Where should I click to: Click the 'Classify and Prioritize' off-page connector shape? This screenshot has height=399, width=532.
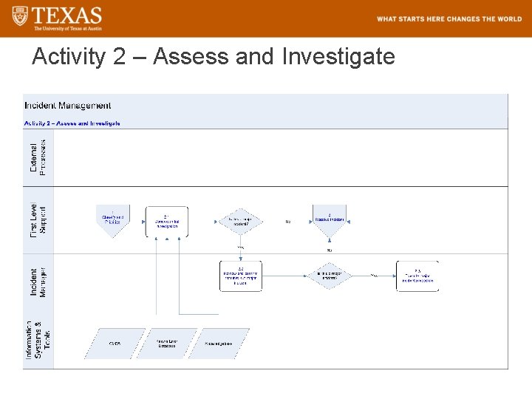[x=112, y=221]
